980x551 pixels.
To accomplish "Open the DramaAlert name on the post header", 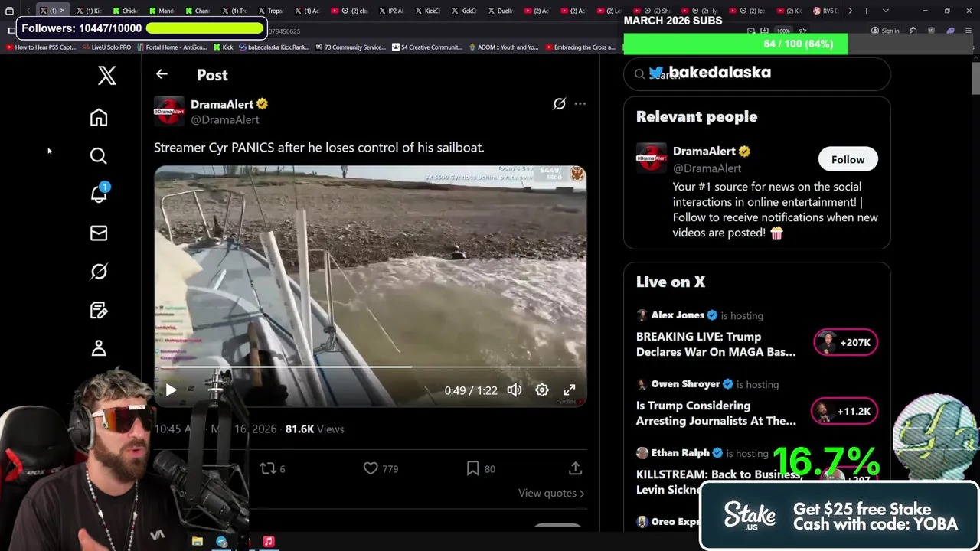I will point(222,104).
